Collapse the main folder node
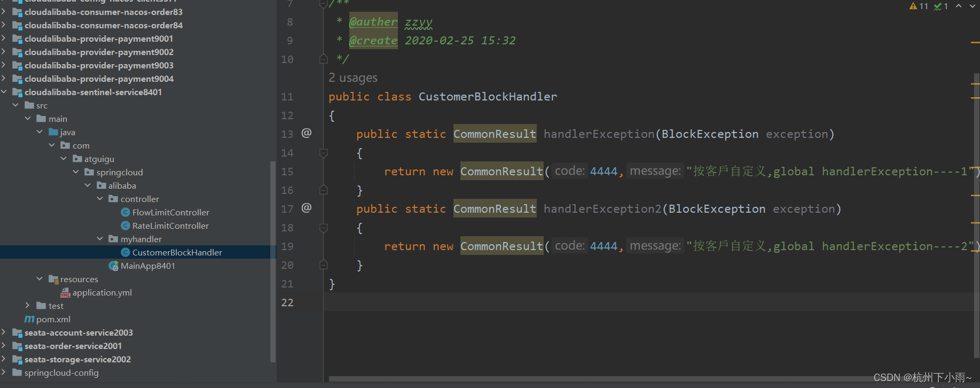The width and height of the screenshot is (980, 388). click(28, 119)
